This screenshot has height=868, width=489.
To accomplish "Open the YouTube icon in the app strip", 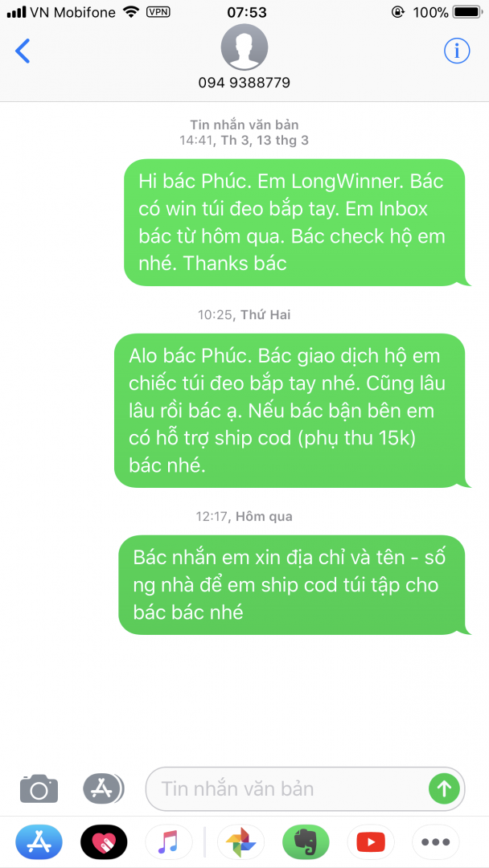I will coord(371,842).
